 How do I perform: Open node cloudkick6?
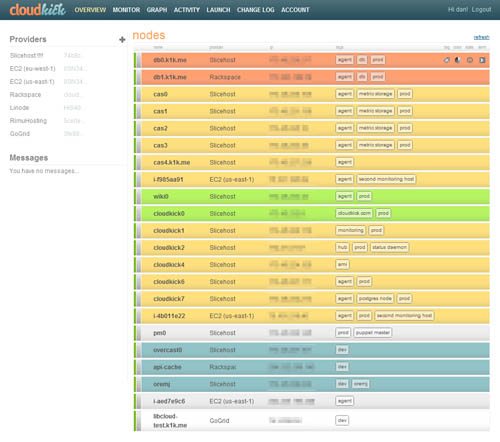[169, 282]
